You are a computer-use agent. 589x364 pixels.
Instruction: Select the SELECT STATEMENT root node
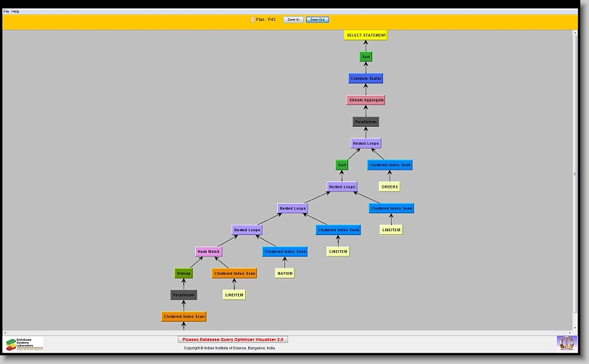(366, 35)
